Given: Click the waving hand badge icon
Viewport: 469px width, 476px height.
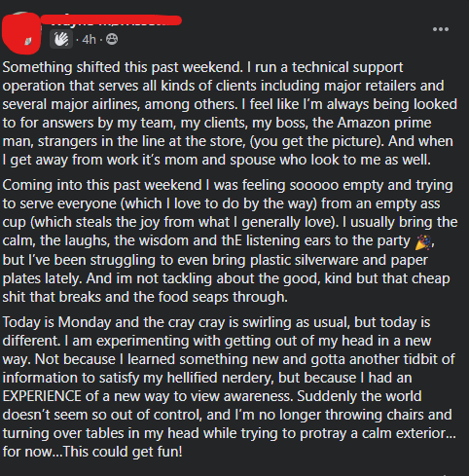Looking at the screenshot, I should pyautogui.click(x=61, y=40).
